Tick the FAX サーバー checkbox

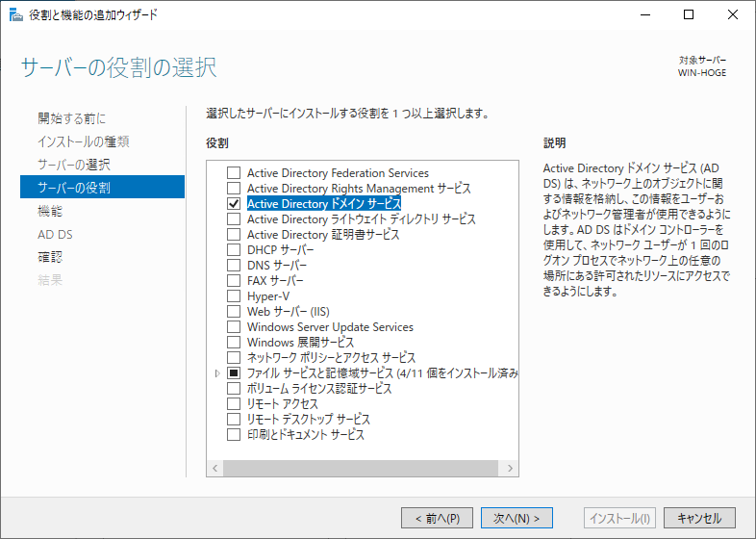pyautogui.click(x=234, y=281)
